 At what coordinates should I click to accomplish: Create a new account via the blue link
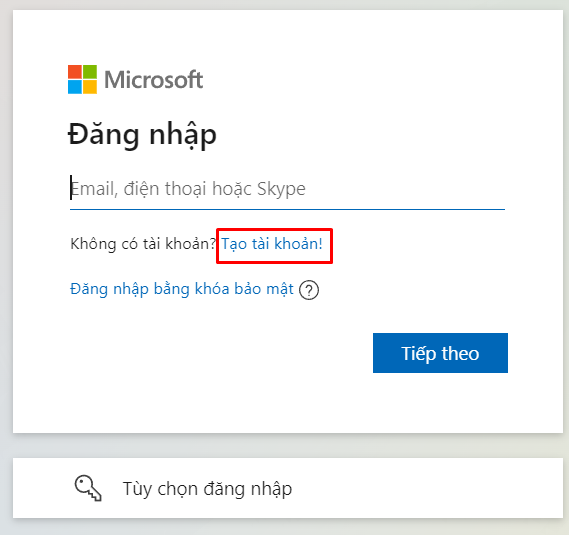click(272, 244)
